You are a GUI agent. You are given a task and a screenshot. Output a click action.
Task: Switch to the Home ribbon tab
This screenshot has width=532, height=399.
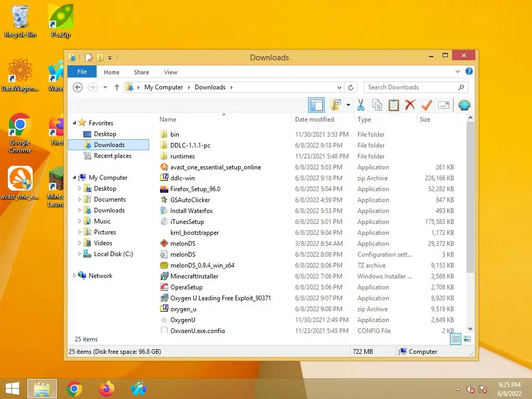112,72
